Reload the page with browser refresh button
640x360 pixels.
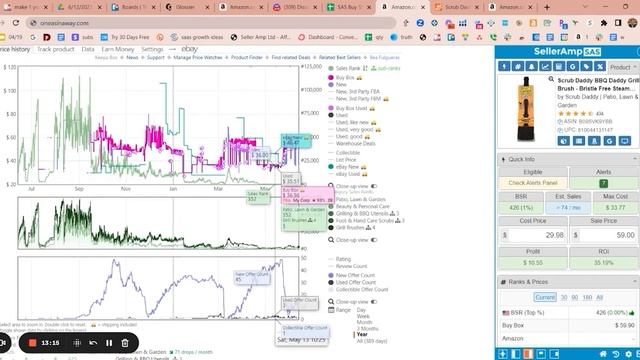coord(16,23)
